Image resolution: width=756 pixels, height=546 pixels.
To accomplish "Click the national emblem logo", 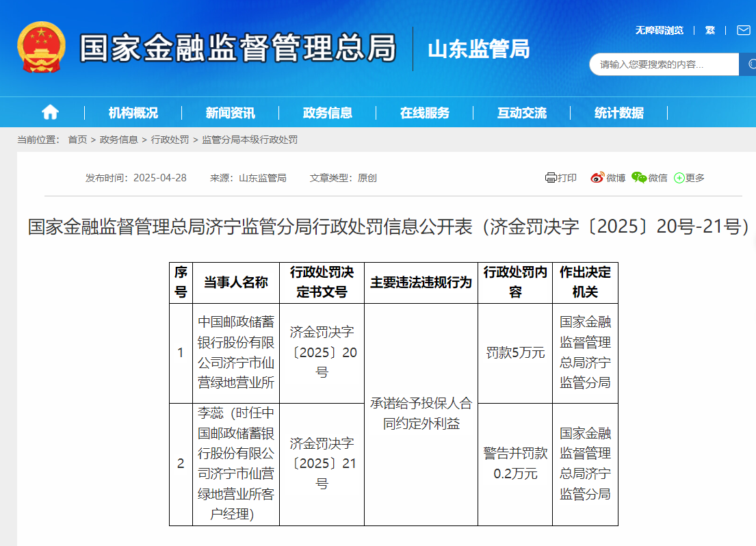I will (x=41, y=47).
